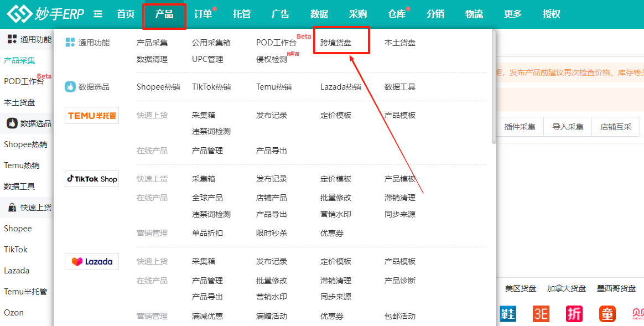
Task: Select the 加拿大货盘 tab
Action: (567, 288)
